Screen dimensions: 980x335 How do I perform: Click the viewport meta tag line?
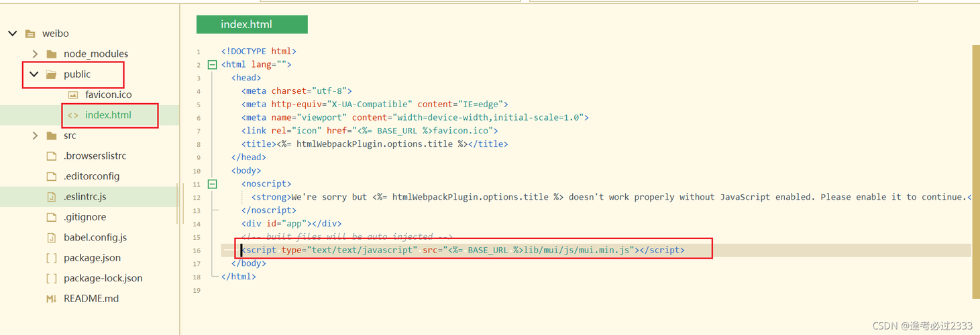click(415, 117)
